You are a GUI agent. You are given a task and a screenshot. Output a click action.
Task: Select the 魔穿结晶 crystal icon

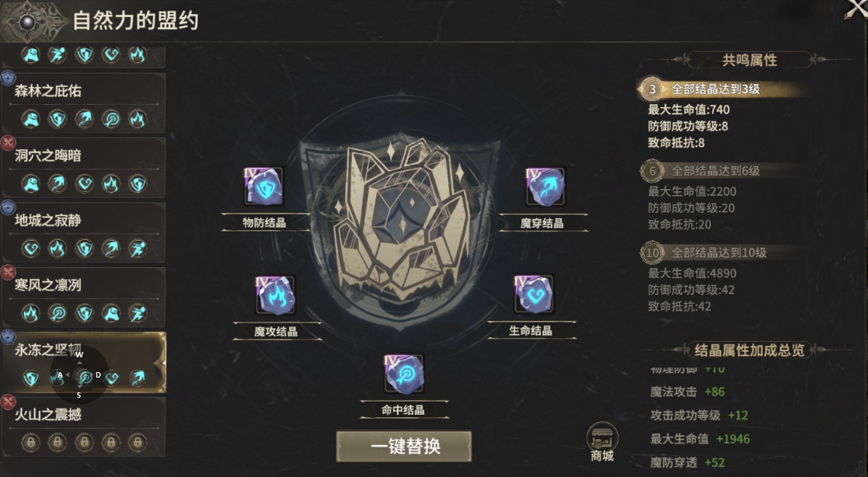[x=546, y=187]
